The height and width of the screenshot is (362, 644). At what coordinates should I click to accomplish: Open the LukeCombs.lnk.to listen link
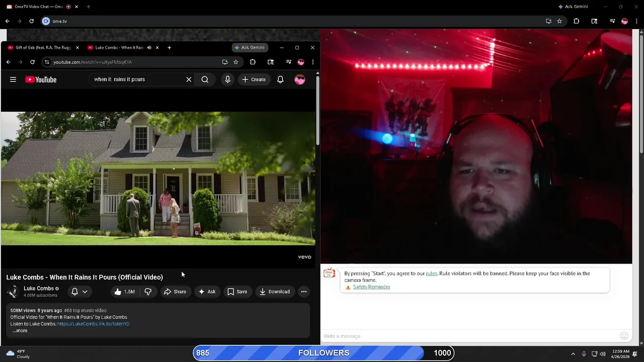tap(93, 324)
